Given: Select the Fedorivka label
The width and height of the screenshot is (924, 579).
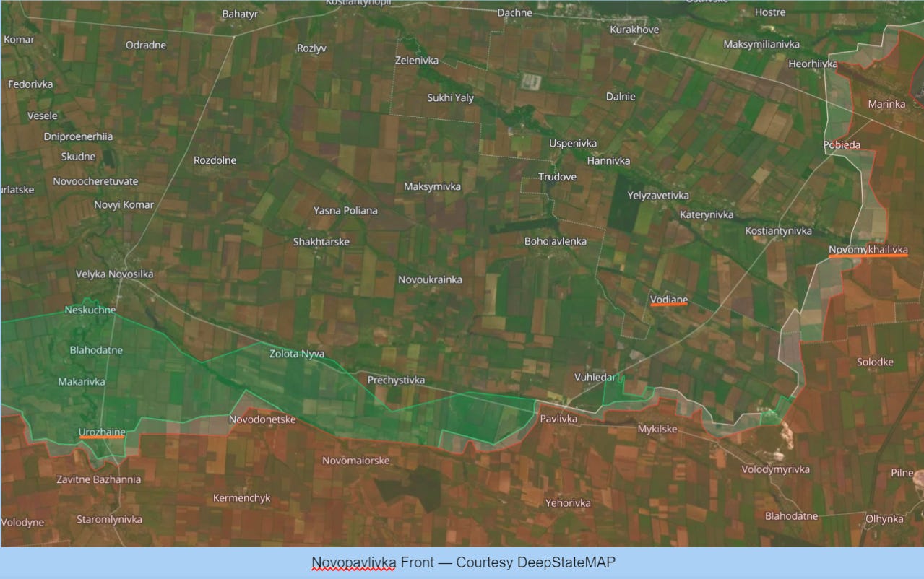Looking at the screenshot, I should click(30, 84).
